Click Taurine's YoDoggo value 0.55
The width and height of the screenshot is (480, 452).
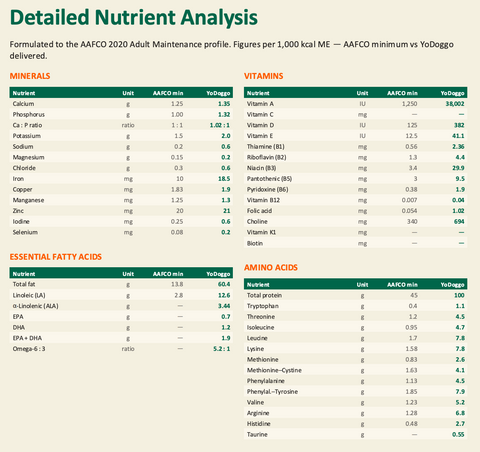pyautogui.click(x=458, y=434)
